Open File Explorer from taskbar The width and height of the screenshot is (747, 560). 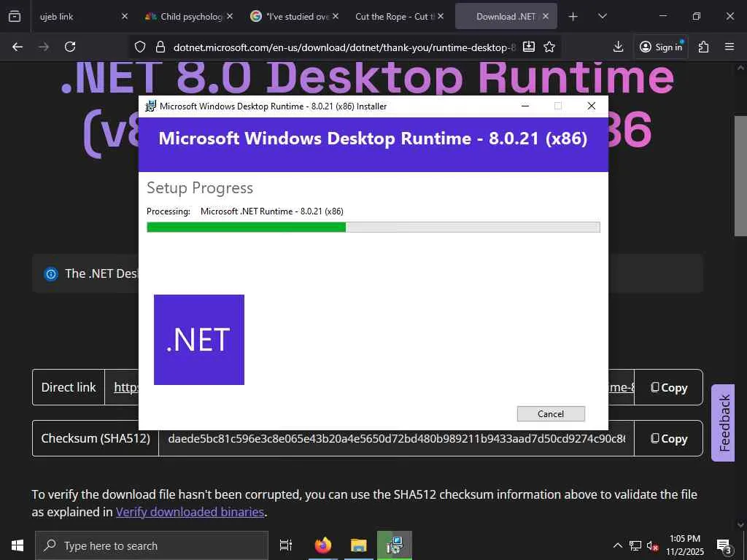click(359, 545)
